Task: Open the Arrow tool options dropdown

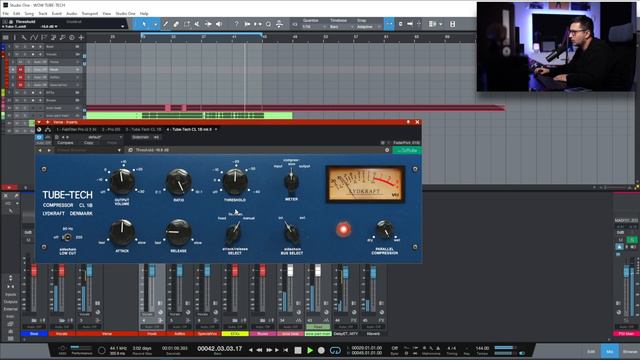Action: coord(155,24)
